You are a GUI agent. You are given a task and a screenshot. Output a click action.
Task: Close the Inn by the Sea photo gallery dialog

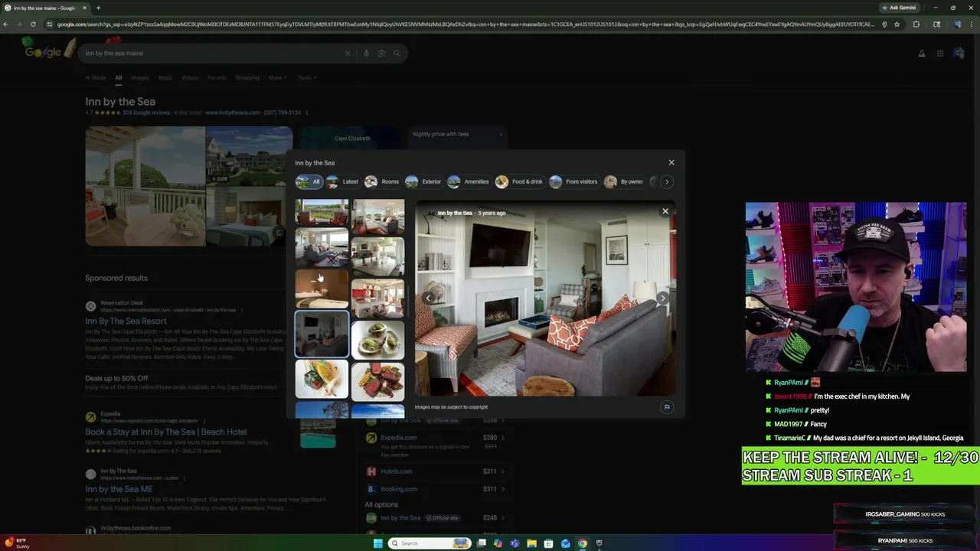(671, 162)
